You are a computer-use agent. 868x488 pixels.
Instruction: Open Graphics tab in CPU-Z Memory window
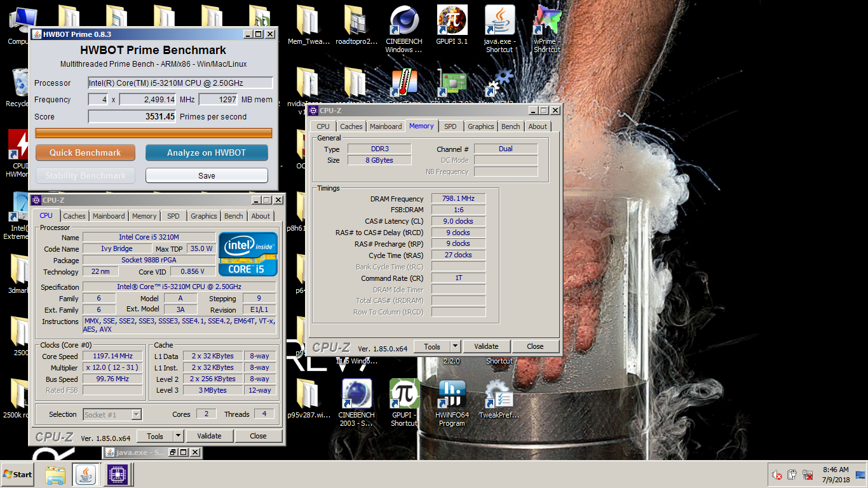point(480,126)
